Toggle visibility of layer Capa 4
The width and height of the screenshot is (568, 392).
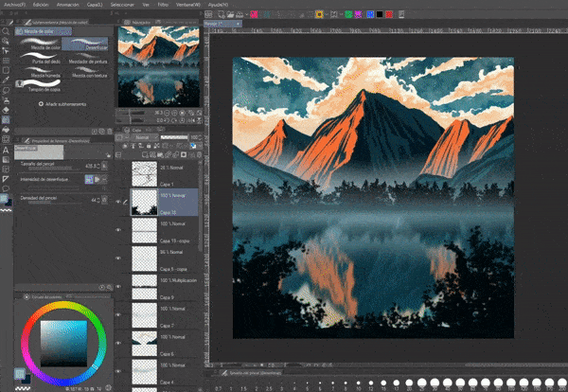(118, 371)
